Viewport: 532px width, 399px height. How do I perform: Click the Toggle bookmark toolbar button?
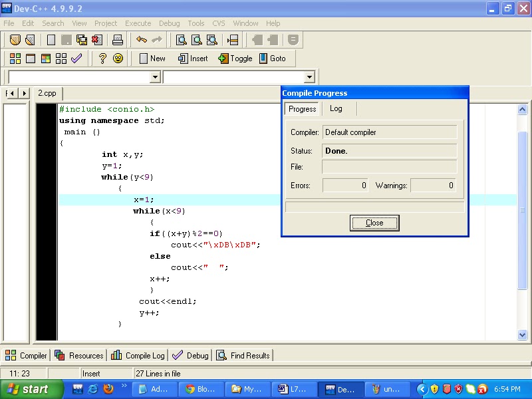235,59
